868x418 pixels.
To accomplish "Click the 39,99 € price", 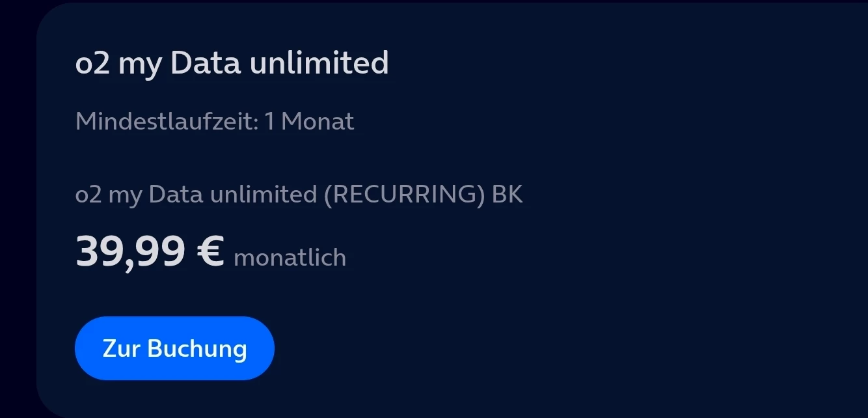I will click(150, 251).
